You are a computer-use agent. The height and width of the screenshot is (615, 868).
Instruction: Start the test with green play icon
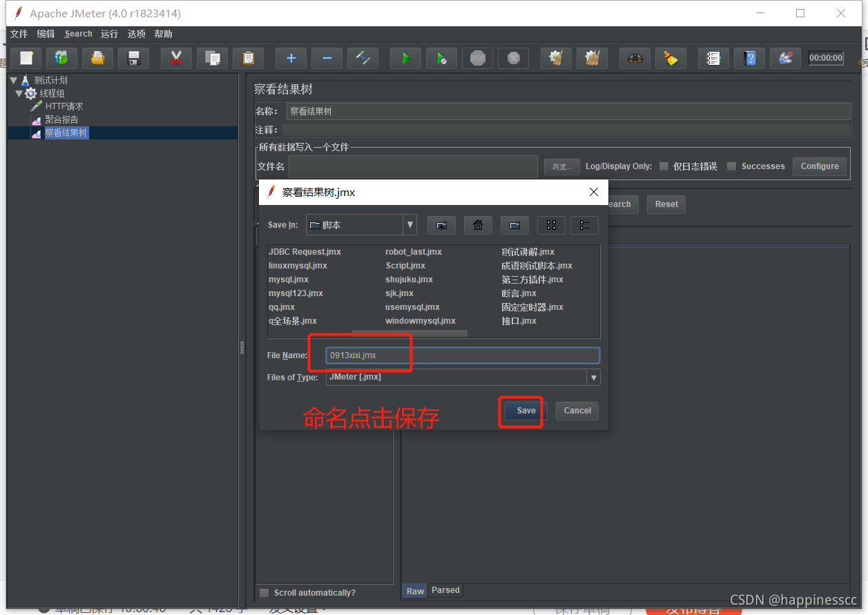tap(405, 58)
